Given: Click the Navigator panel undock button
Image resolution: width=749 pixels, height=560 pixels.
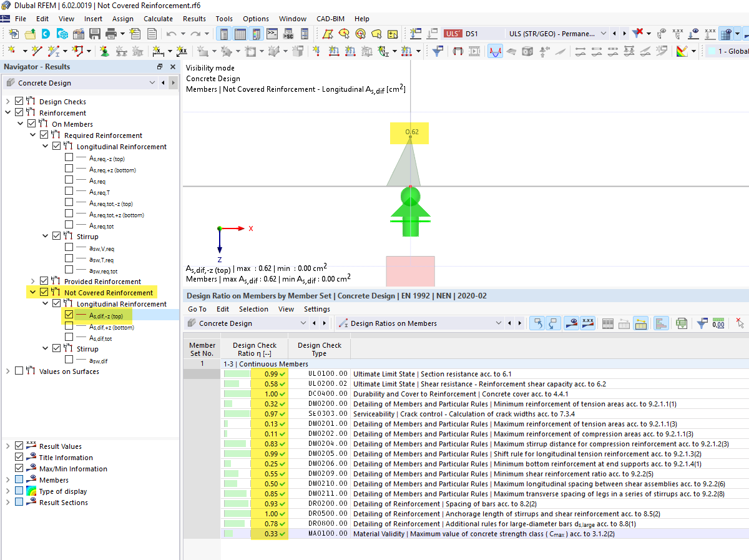Looking at the screenshot, I should (x=160, y=67).
